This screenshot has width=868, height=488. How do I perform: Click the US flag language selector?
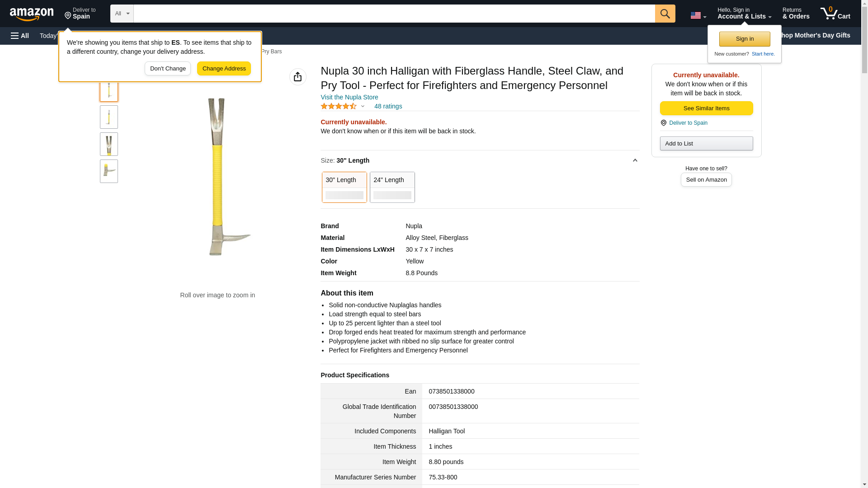pyautogui.click(x=698, y=16)
